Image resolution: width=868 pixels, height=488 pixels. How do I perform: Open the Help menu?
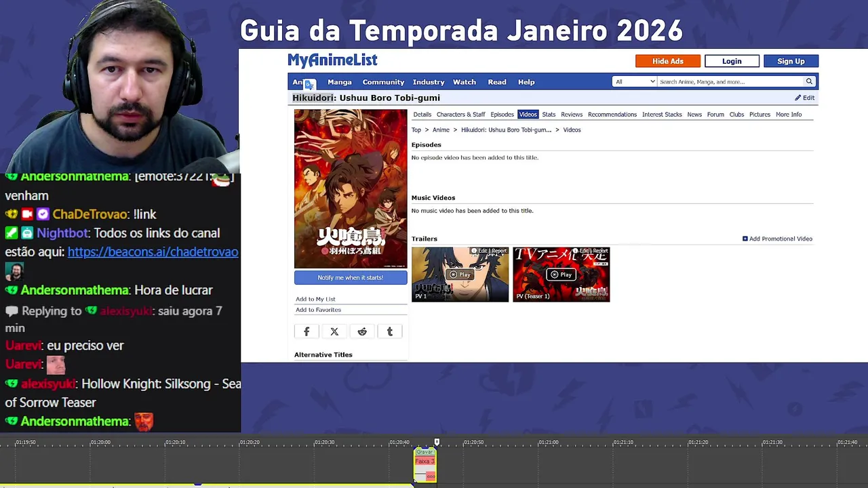tap(526, 82)
